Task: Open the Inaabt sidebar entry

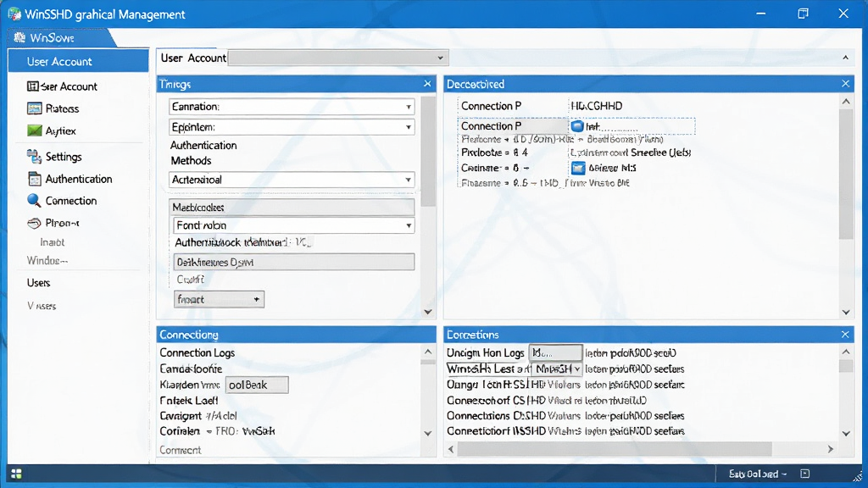Action: pyautogui.click(x=52, y=242)
